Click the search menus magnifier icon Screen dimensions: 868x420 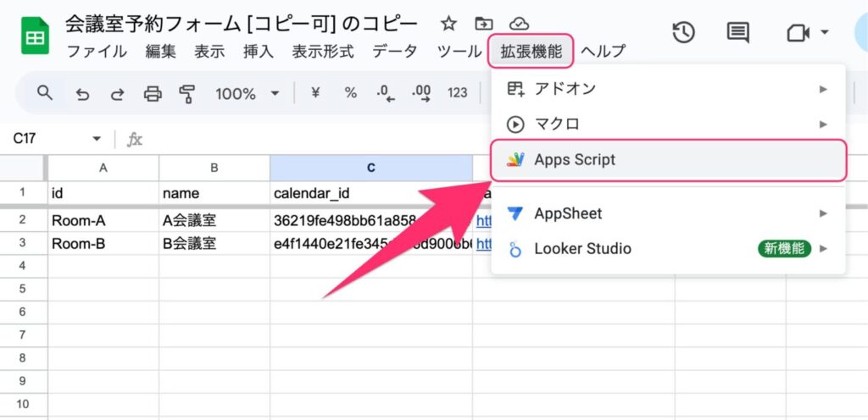click(44, 92)
